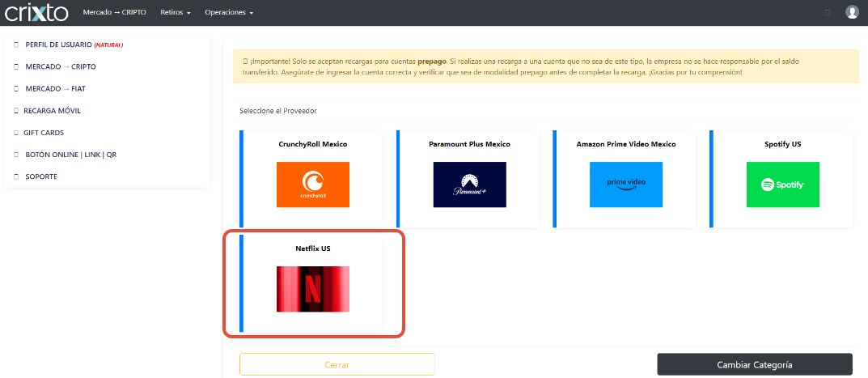Click the Cerrar button
The height and width of the screenshot is (378, 868).
coord(337,365)
